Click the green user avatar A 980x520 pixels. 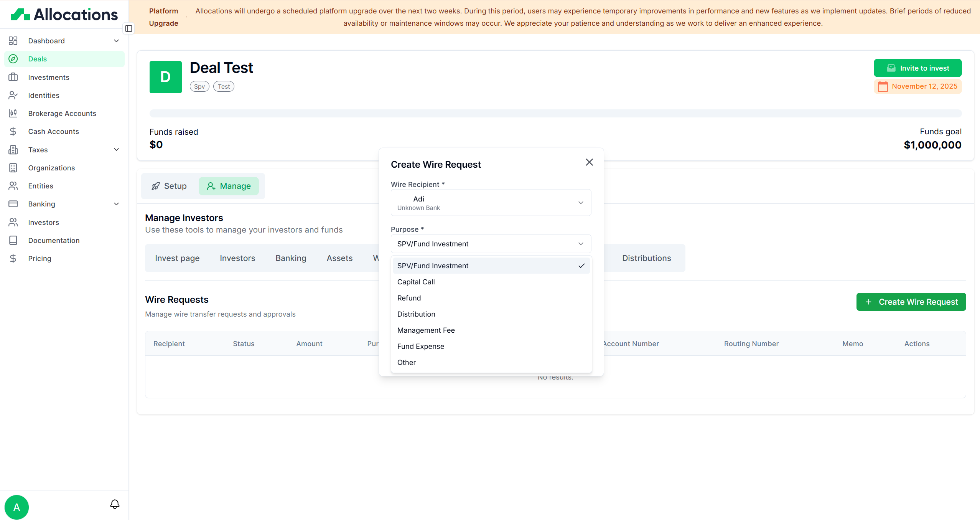tap(16, 507)
